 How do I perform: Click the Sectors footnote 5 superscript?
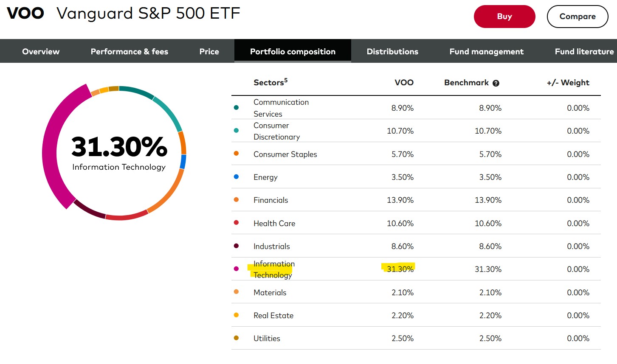[286, 80]
